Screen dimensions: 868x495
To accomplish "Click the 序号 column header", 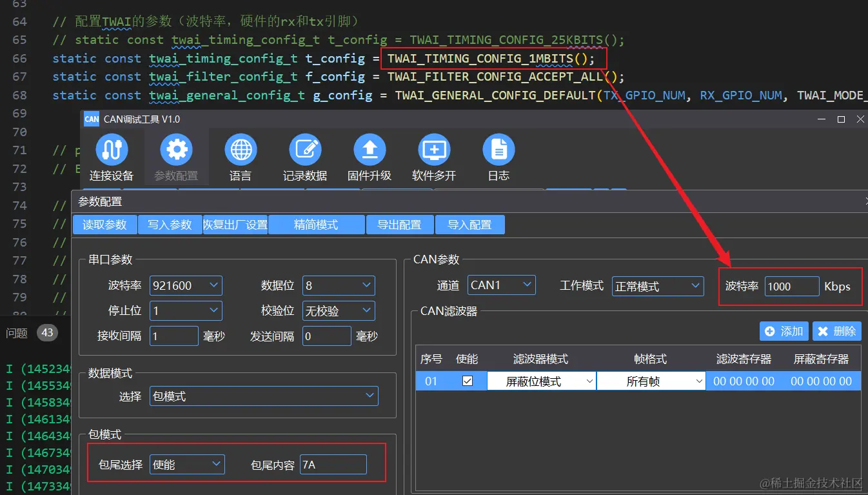I will 431,359.
